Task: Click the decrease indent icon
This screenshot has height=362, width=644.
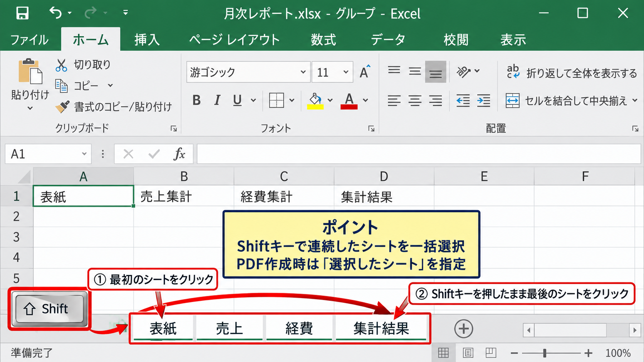Action: [463, 101]
